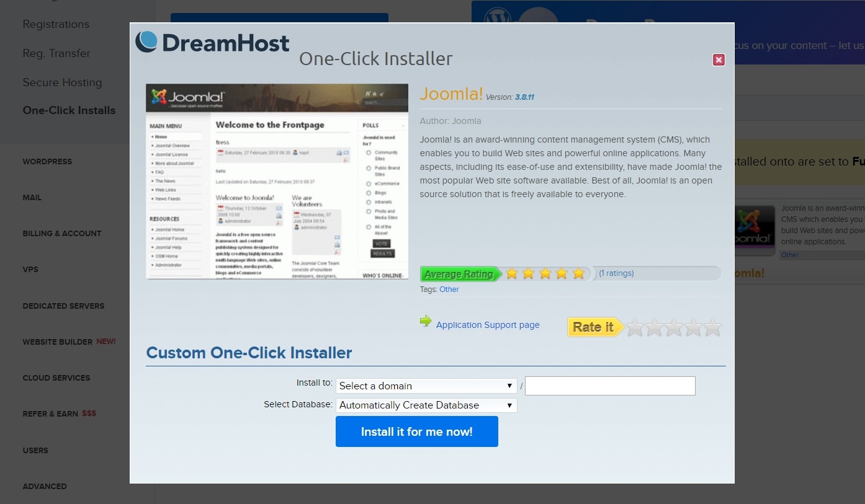This screenshot has height=504, width=865.
Task: Expand the WordPress sidebar section
Action: pos(47,162)
